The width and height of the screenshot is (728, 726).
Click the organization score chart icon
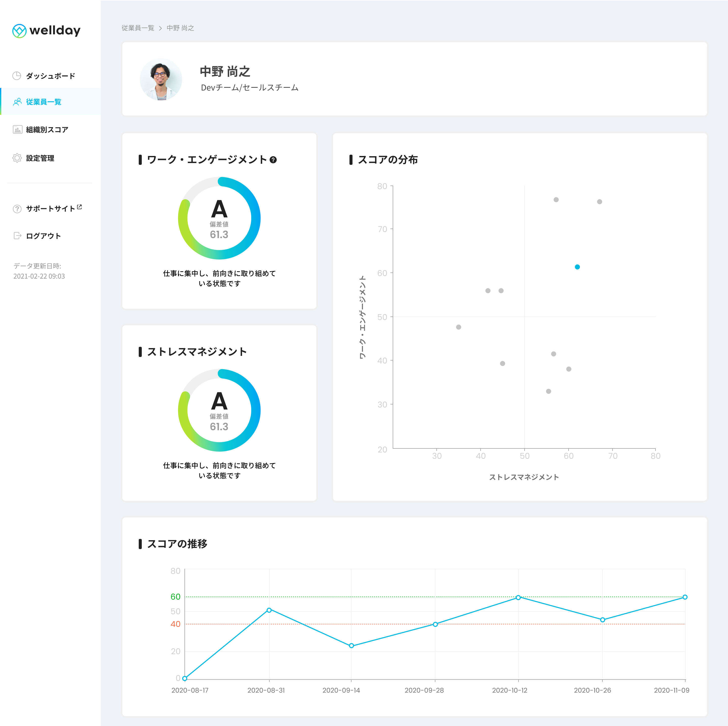(x=17, y=130)
